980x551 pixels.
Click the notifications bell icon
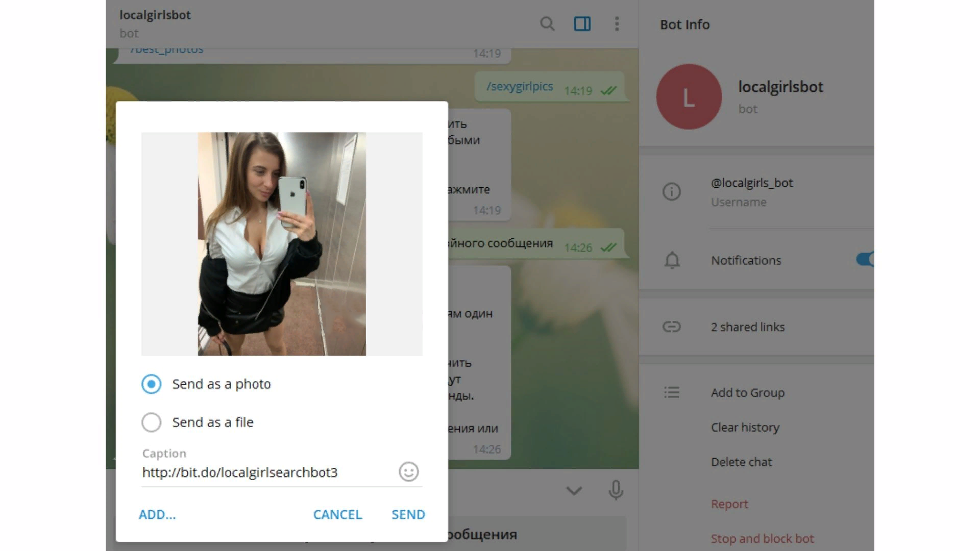pyautogui.click(x=672, y=260)
